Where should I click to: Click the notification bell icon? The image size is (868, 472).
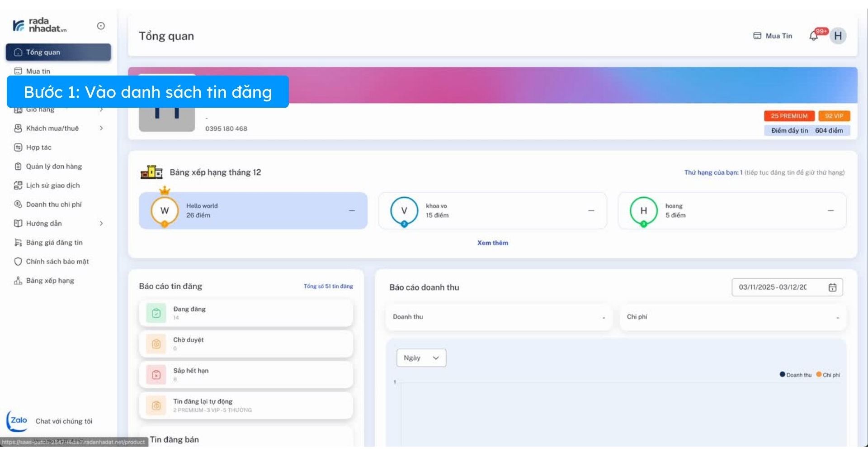click(x=814, y=36)
